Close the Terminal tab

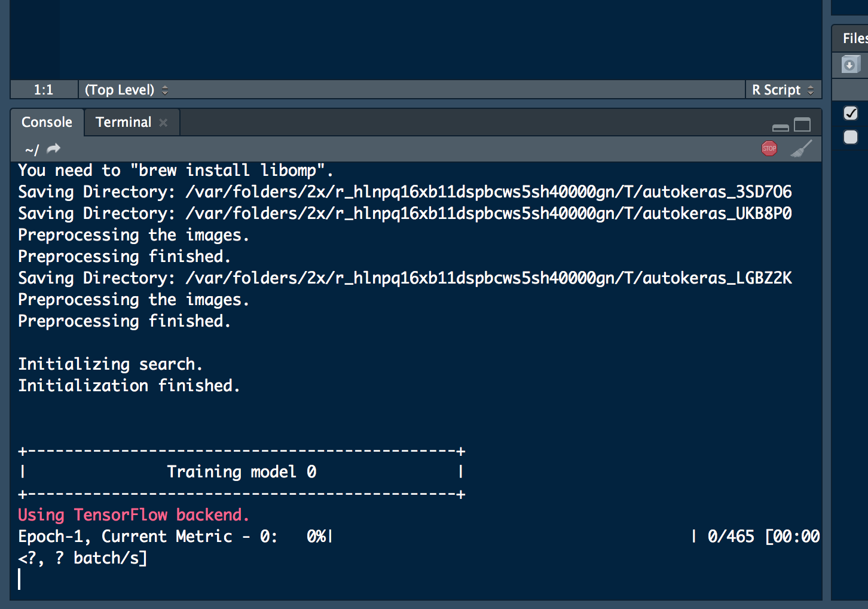click(x=163, y=122)
